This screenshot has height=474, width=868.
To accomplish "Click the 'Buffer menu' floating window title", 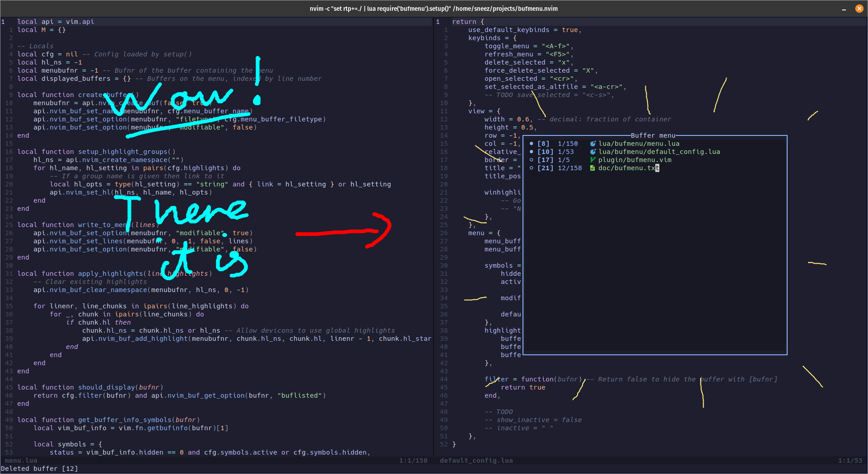I will pyautogui.click(x=653, y=135).
